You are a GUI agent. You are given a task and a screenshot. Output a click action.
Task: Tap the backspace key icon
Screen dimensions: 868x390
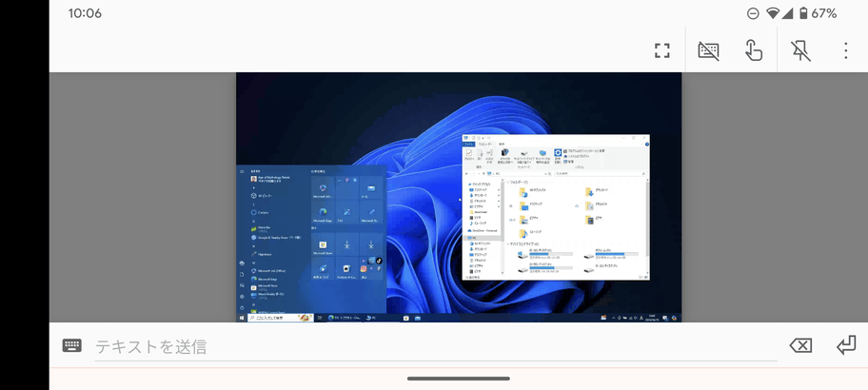[800, 346]
